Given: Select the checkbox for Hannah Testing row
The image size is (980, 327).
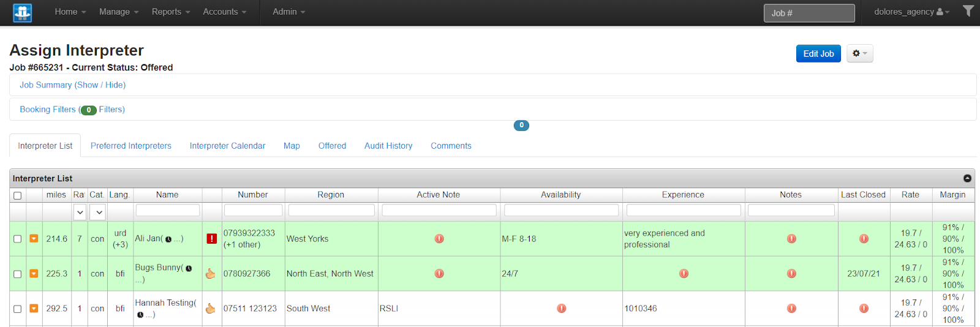Looking at the screenshot, I should pos(17,309).
